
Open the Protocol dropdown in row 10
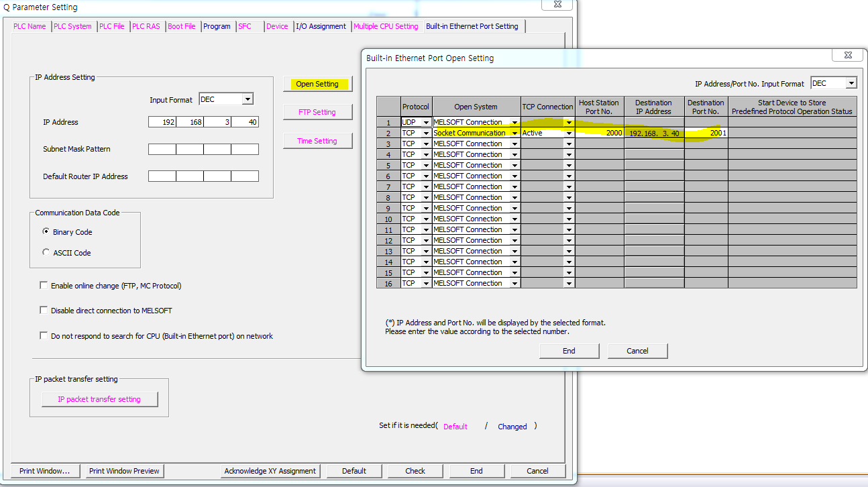click(426, 219)
